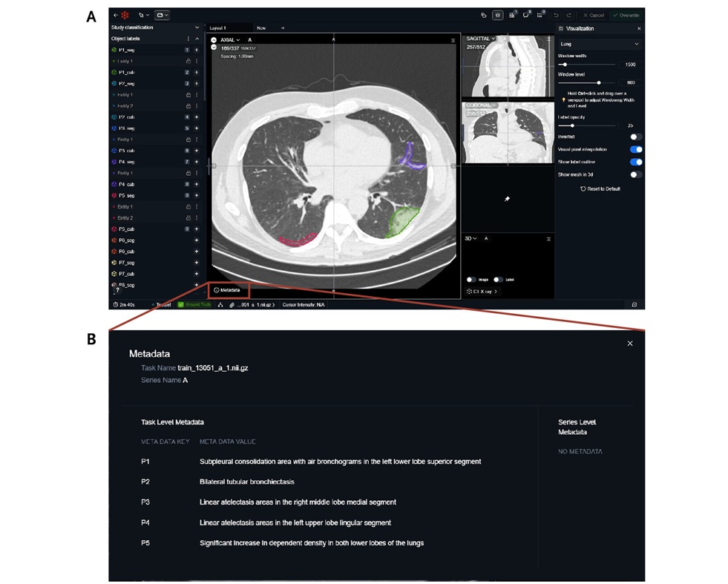Collapse the Object labels section
The image size is (728, 584).
[x=197, y=39]
